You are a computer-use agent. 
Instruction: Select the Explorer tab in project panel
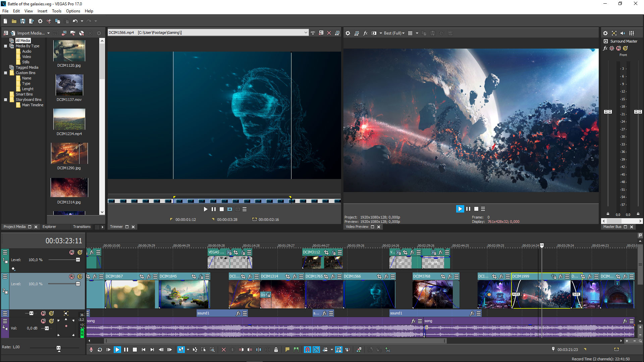point(49,226)
